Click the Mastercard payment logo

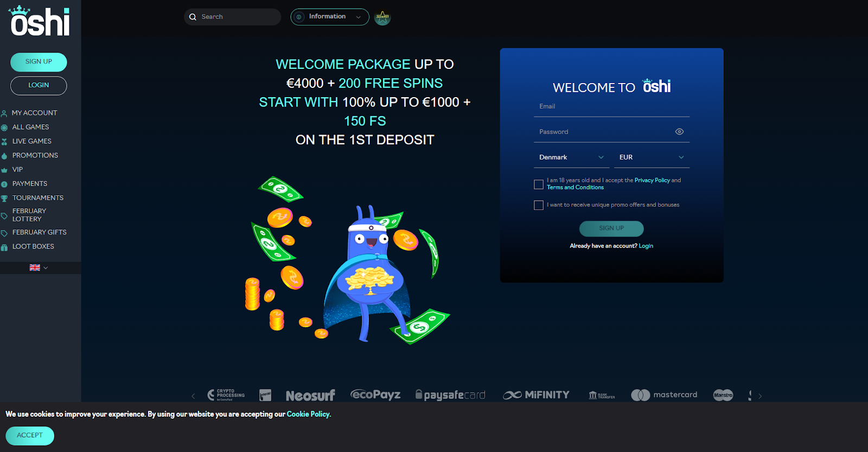(x=664, y=395)
